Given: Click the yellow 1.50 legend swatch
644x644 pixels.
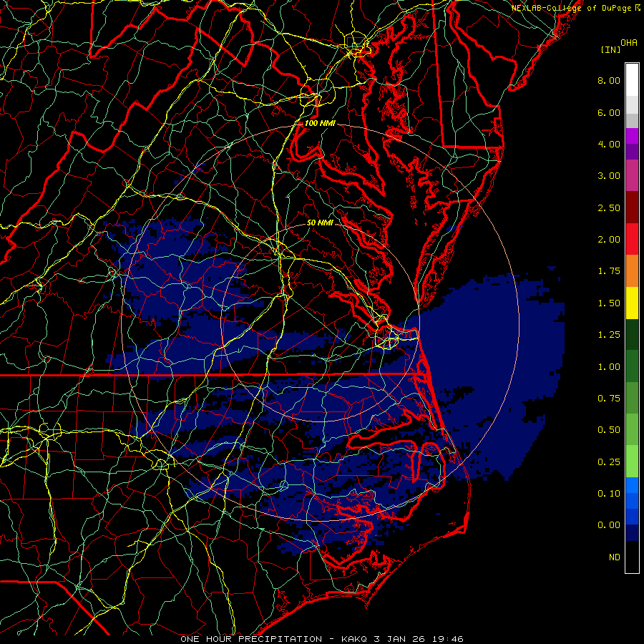Looking at the screenshot, I should point(632,303).
